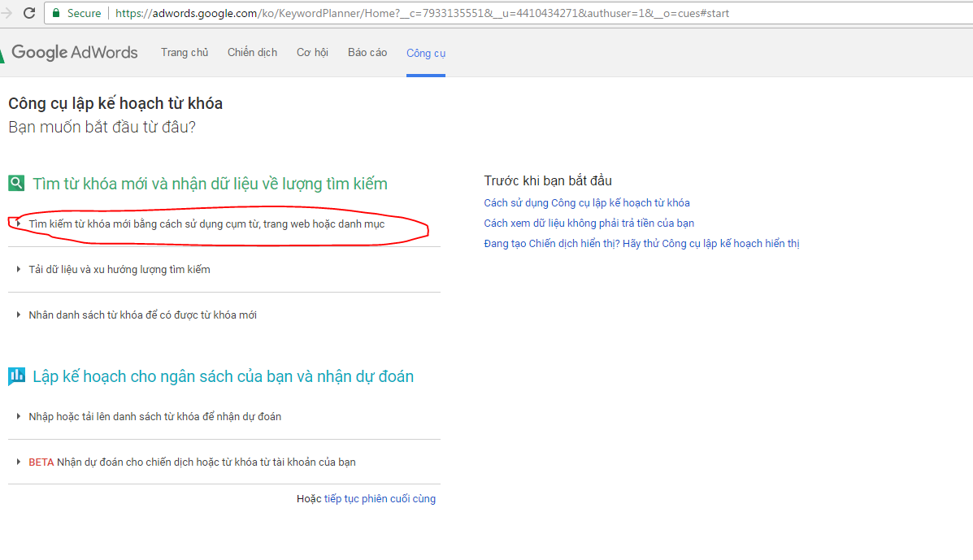Open the Trang chủ tab
Screen dimensions: 973x560
coord(185,53)
